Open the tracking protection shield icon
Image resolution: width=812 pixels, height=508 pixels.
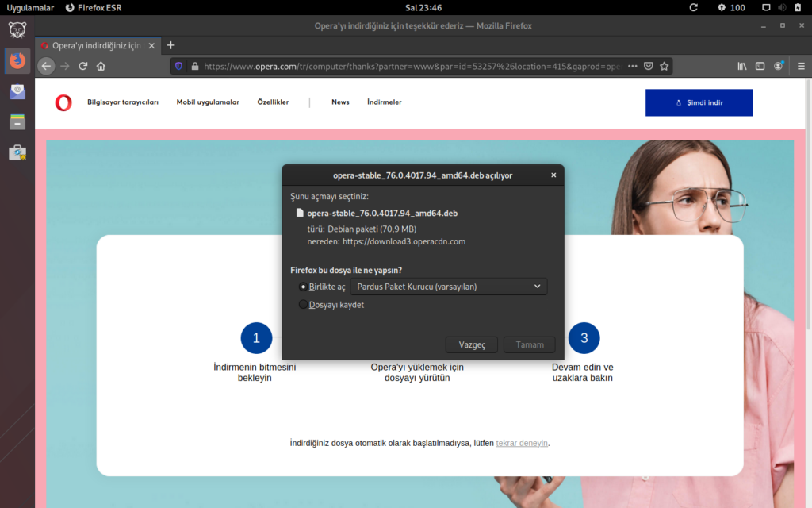point(178,67)
